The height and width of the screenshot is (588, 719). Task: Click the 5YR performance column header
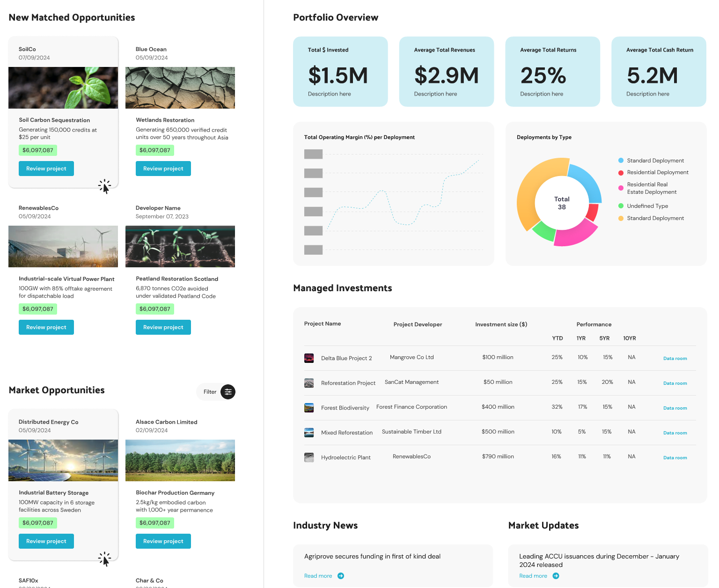tap(604, 338)
